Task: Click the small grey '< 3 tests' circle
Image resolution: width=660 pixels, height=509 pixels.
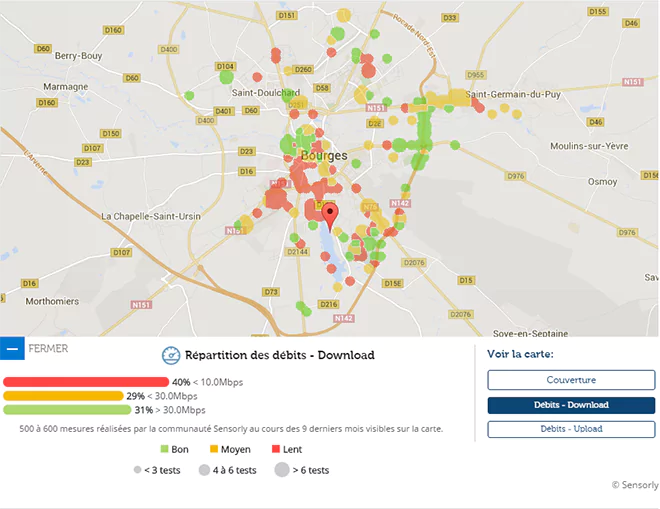Action: [137, 470]
